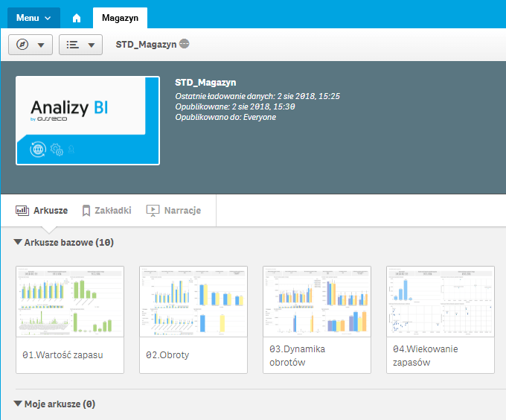506x420 pixels.
Task: Open the 04.Wiekowanie zapasów sheet
Action: [441, 319]
